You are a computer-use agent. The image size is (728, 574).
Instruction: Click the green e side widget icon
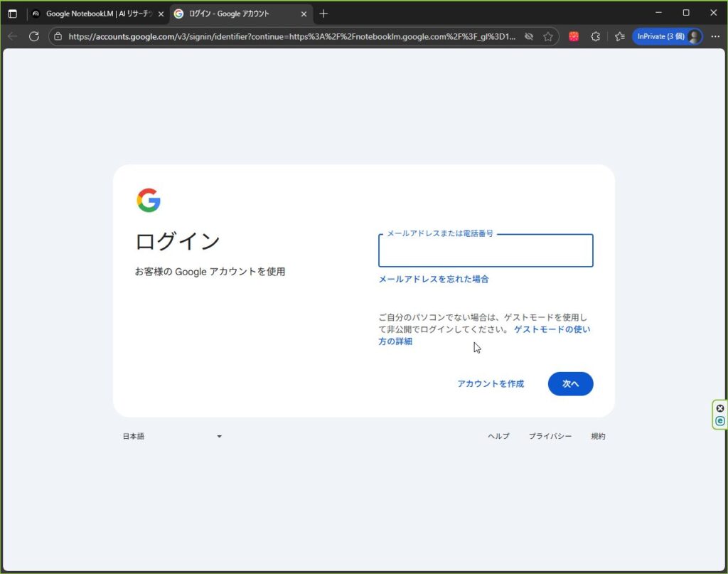[x=719, y=421]
